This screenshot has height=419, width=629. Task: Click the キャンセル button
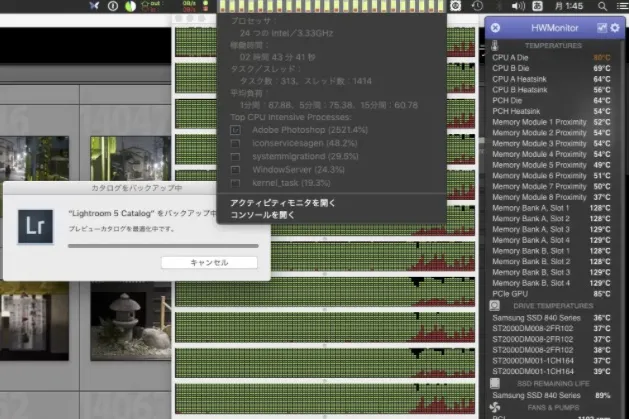tap(209, 263)
